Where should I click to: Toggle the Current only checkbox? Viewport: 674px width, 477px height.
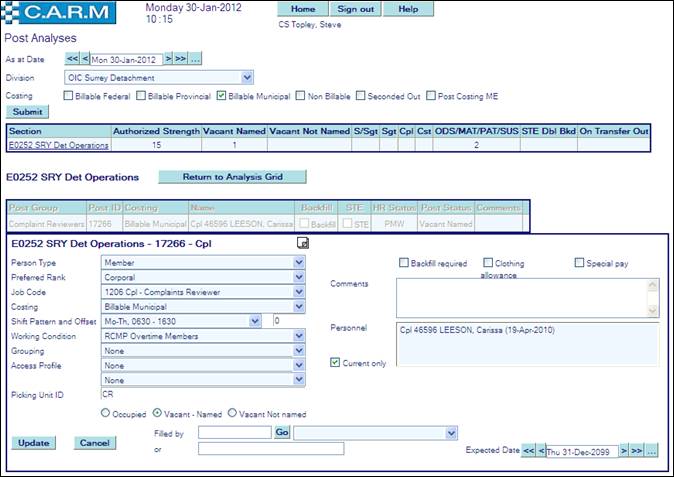pyautogui.click(x=336, y=361)
